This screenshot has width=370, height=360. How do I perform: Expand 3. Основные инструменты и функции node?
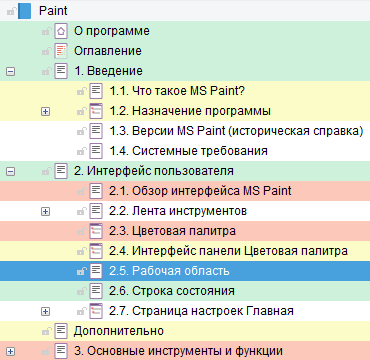[10, 351]
